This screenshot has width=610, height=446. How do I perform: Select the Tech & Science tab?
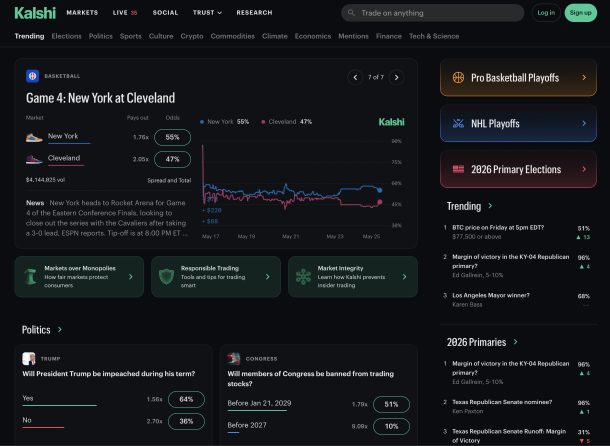click(434, 36)
